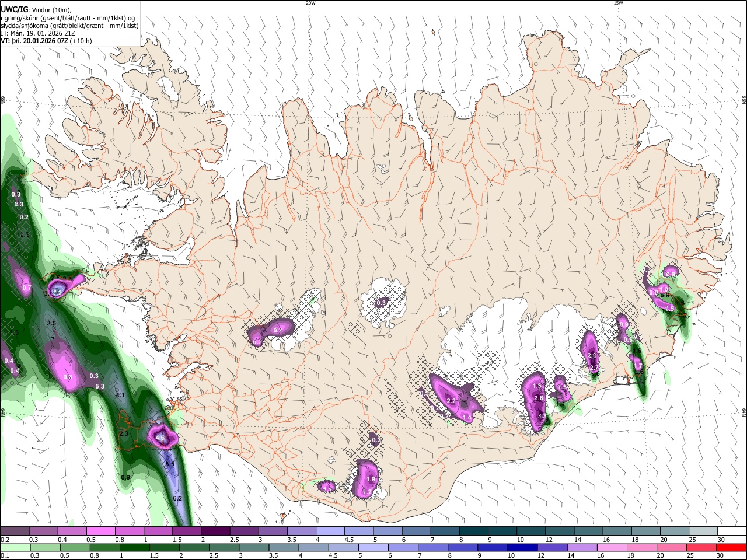Click the bright pink 0.5–0.8 swatch in top legend row
Image resolution: width=747 pixels, height=560 pixels.
[101, 531]
